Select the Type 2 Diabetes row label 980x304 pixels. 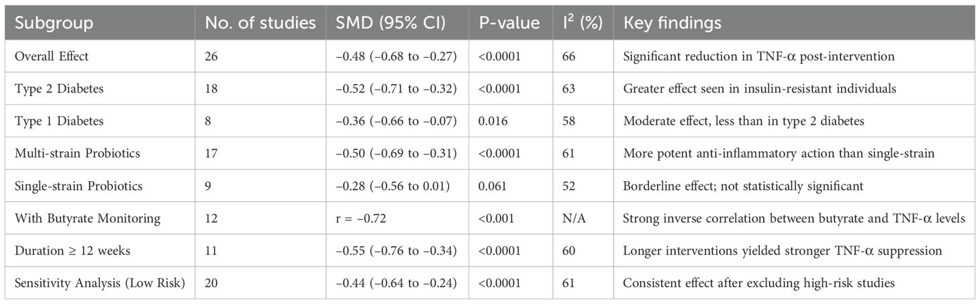point(54,89)
